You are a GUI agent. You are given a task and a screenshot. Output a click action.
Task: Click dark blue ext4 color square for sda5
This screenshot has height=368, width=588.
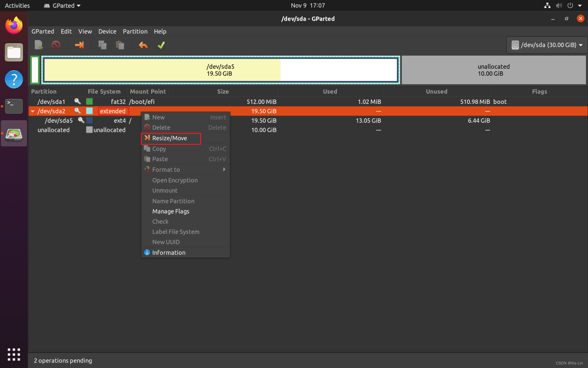click(89, 120)
